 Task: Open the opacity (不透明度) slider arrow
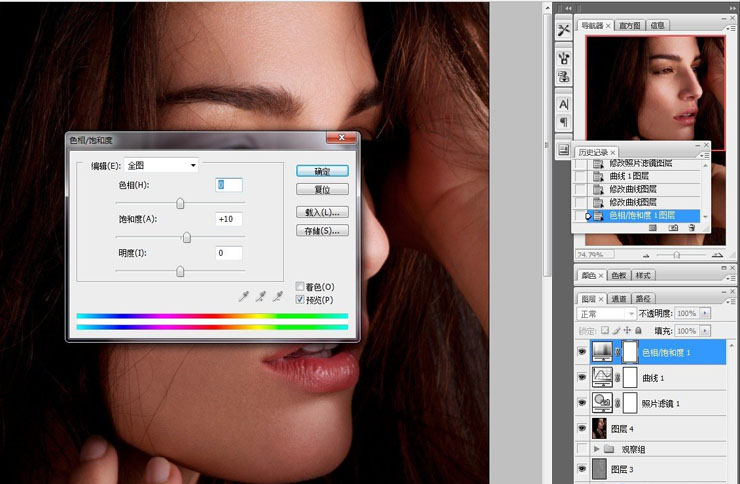coord(705,313)
